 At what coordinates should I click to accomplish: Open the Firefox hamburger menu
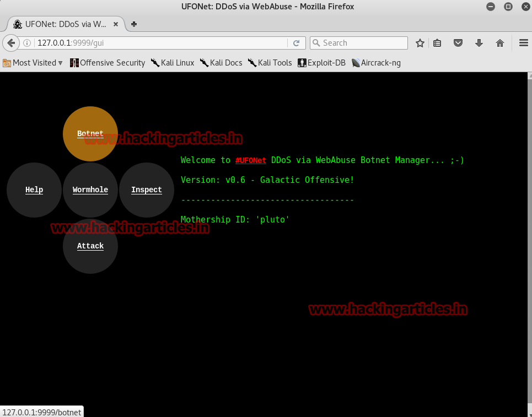[x=524, y=43]
